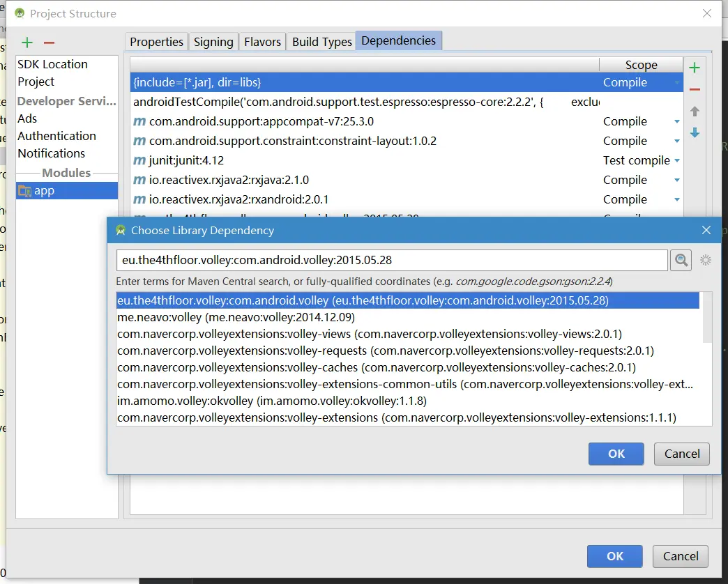The height and width of the screenshot is (584, 728).
Task: Click the green plus to add a module
Action: click(x=27, y=43)
